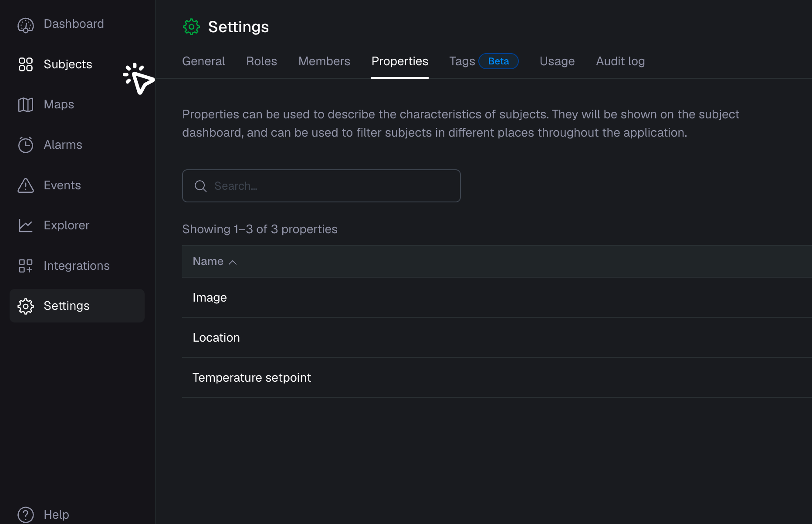This screenshot has width=812, height=524.
Task: Open the Location property row
Action: [497, 338]
